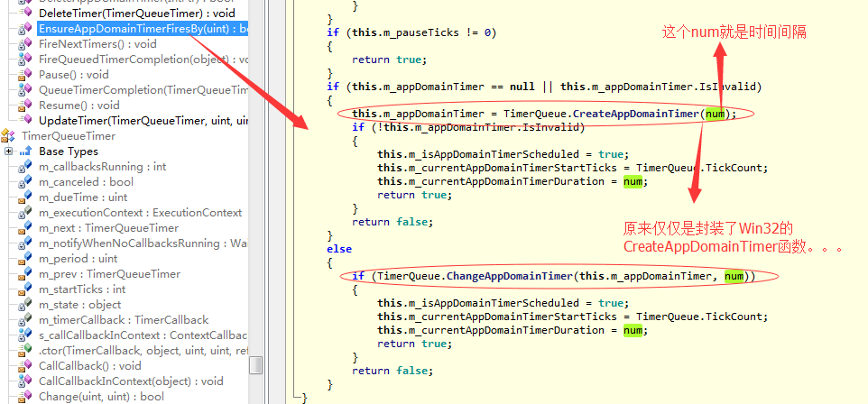Screen dimensions: 868x404
Task: Click method icon beside Resume()
Action: (25, 106)
